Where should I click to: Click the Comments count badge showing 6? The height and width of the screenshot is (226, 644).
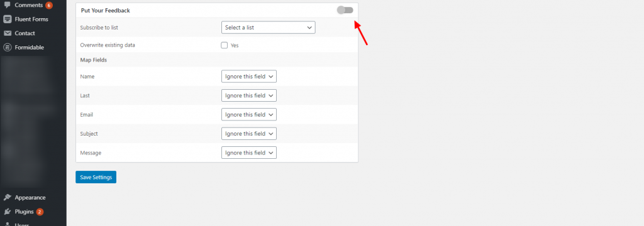49,5
